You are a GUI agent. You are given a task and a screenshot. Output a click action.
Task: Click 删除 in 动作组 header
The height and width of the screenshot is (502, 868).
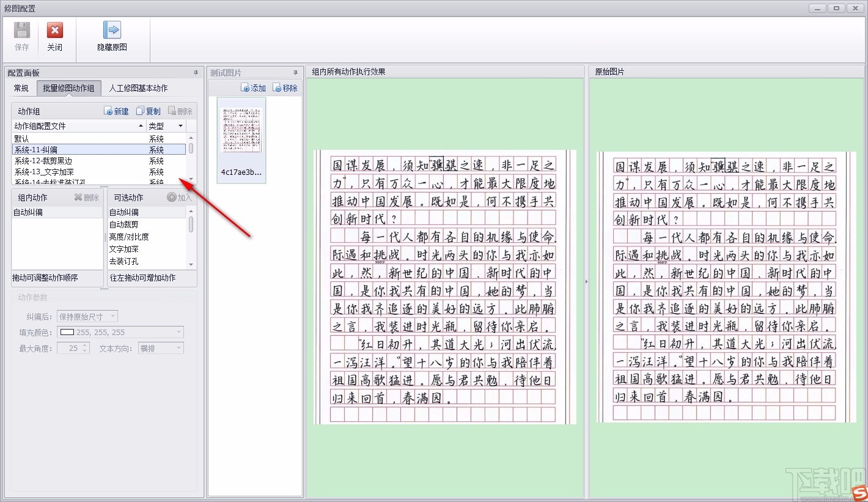click(180, 111)
